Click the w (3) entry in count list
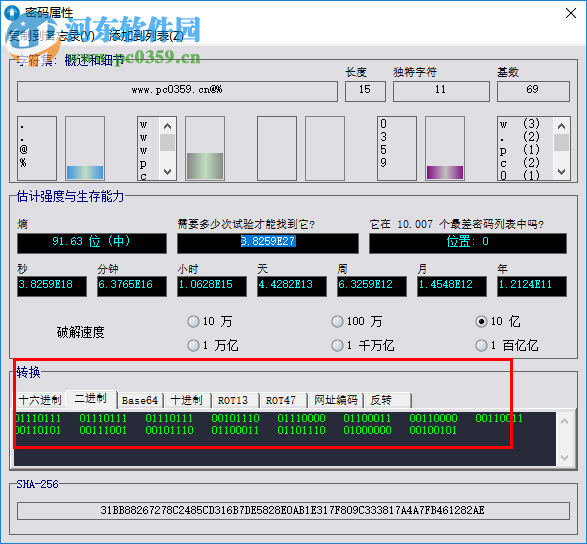The width and height of the screenshot is (587, 544). [520, 124]
